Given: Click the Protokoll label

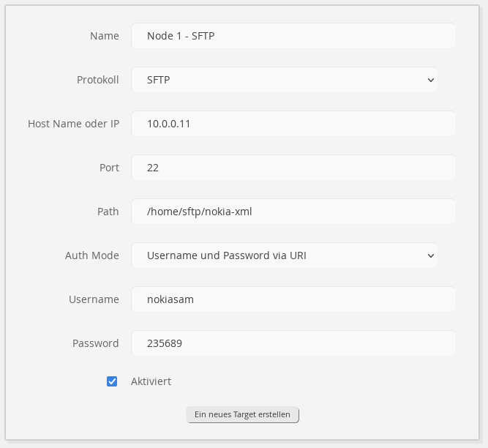Looking at the screenshot, I should [97, 80].
